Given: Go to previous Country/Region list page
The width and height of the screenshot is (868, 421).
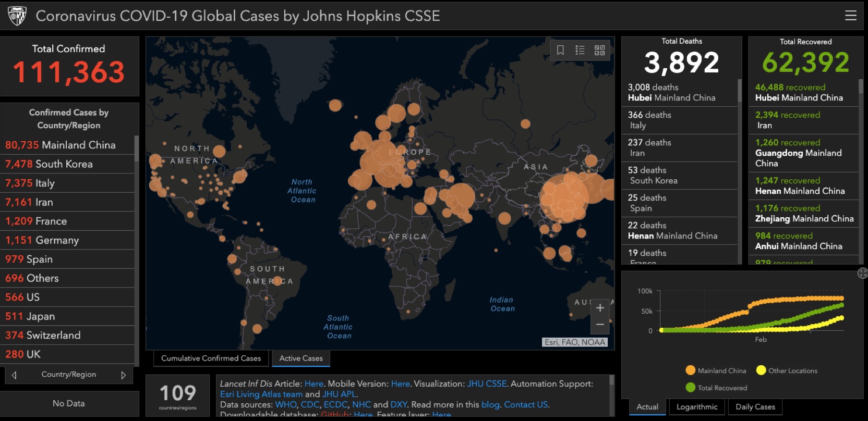Looking at the screenshot, I should point(14,375).
